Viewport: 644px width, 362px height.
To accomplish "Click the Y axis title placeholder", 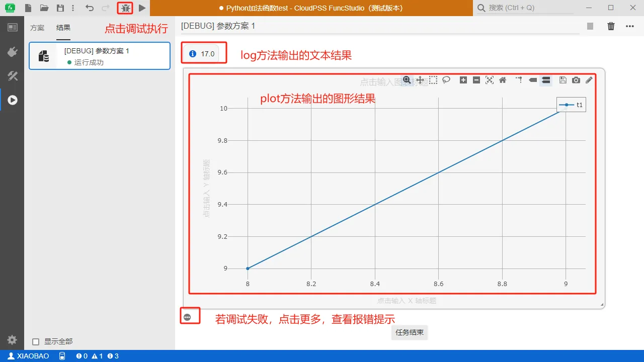I will 207,189.
